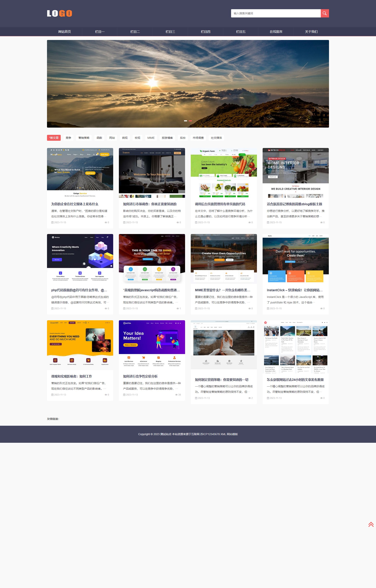Screen dimensions: 376x588
Task: Select the second red carousel indicator dot
Action: click(x=190, y=121)
